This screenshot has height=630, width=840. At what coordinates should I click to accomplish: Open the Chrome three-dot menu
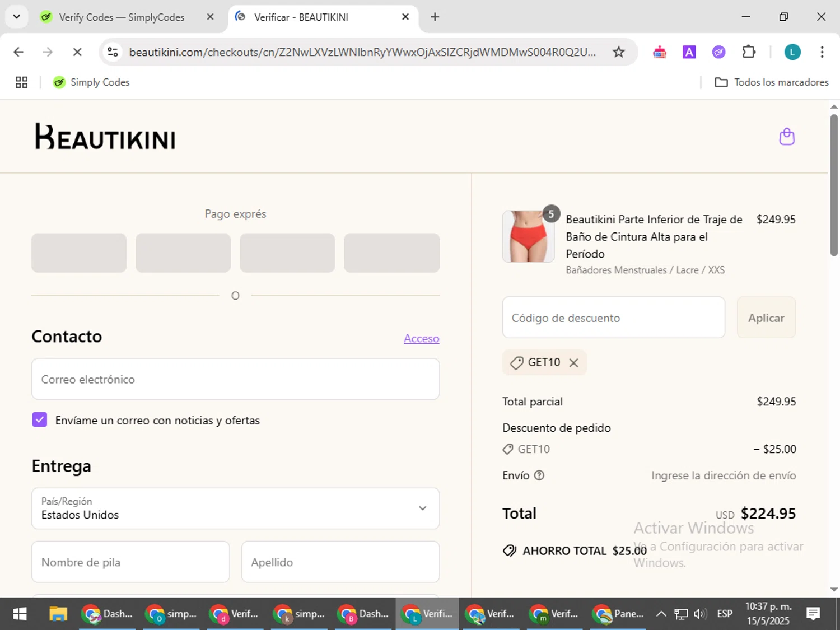coord(822,52)
